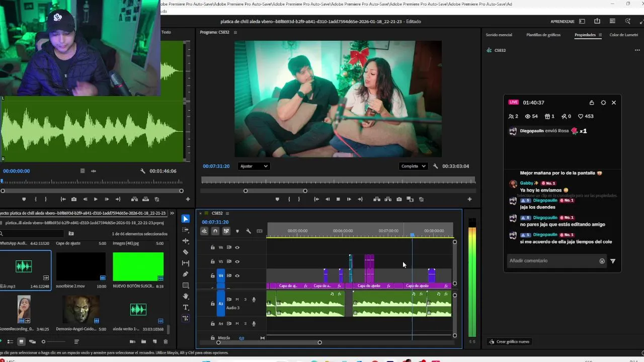The height and width of the screenshot is (362, 644).
Task: Click Overwrite button in Source monitor
Action: [145, 199]
